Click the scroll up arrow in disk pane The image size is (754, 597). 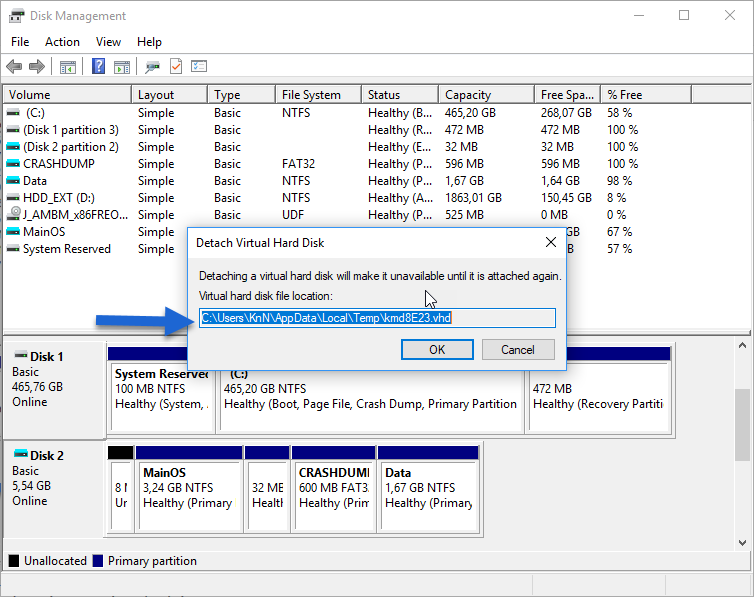click(742, 345)
